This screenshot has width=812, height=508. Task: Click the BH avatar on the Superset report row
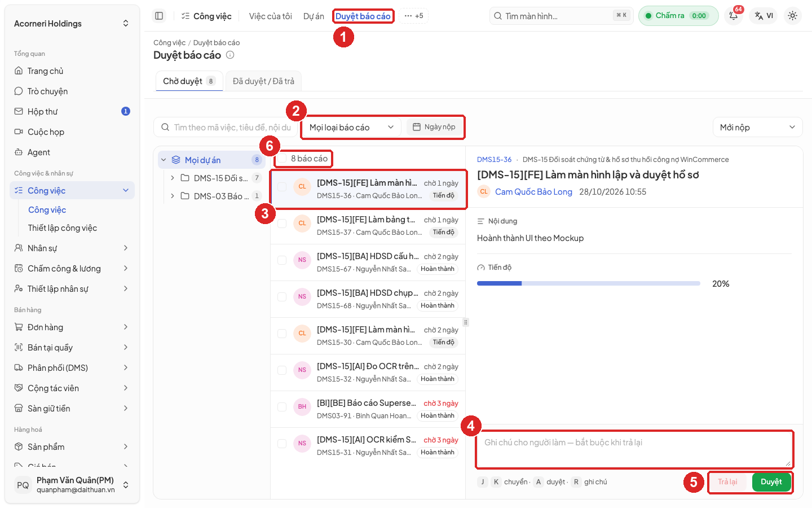point(302,406)
